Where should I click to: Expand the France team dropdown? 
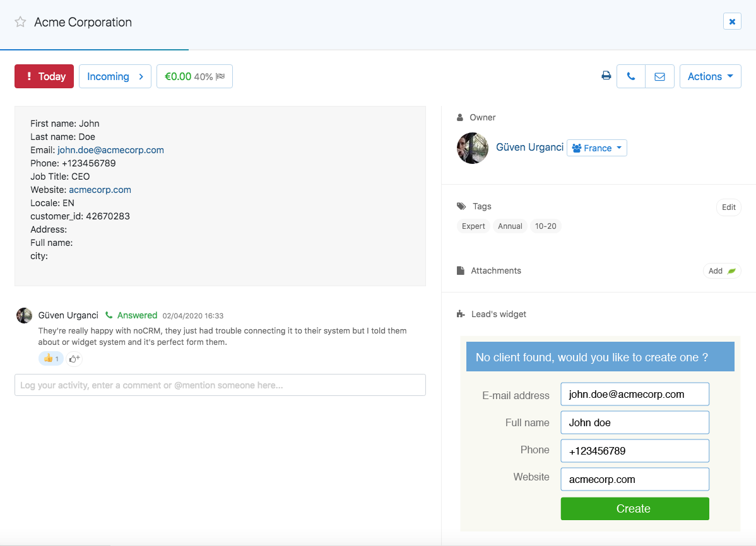(x=596, y=148)
